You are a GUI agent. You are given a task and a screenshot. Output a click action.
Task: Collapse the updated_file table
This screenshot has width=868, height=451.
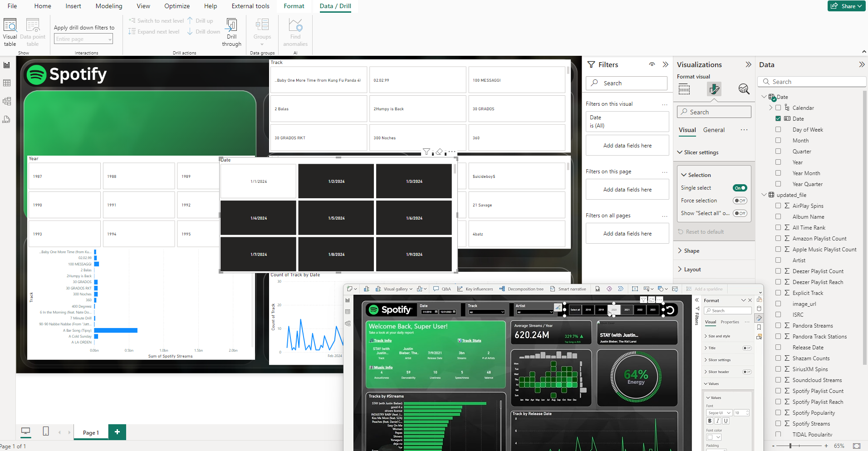point(764,195)
